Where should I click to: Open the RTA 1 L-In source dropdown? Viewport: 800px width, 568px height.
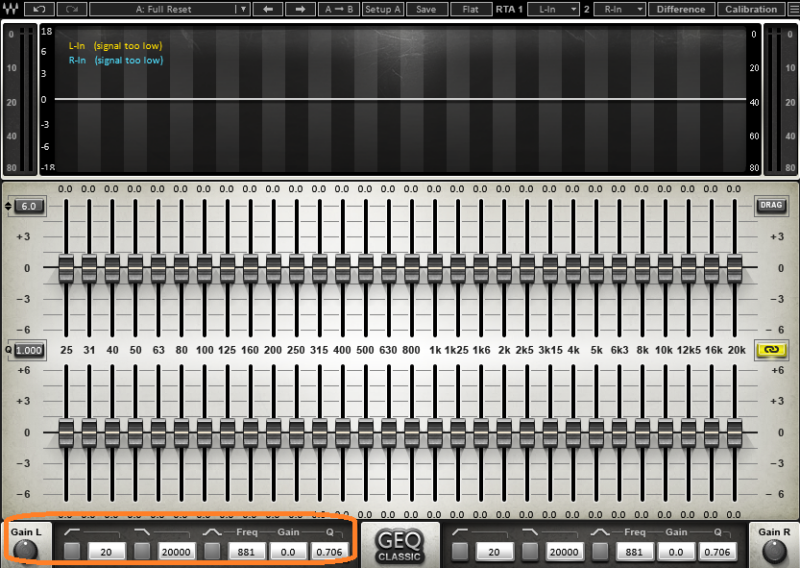point(554,9)
